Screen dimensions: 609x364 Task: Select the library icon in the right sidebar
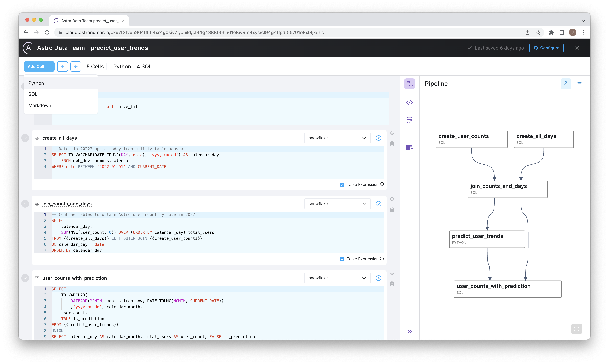click(409, 147)
